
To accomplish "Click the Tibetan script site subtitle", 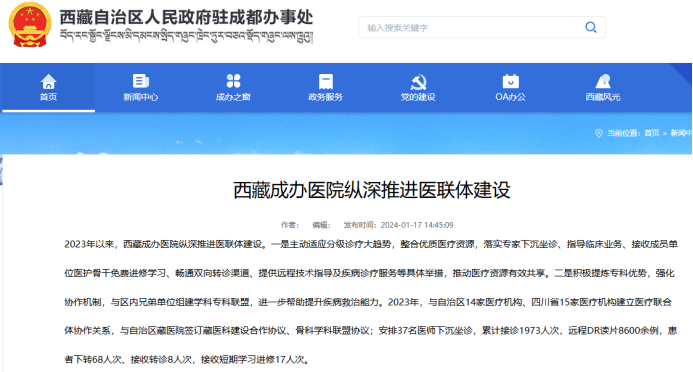I will coord(187,36).
